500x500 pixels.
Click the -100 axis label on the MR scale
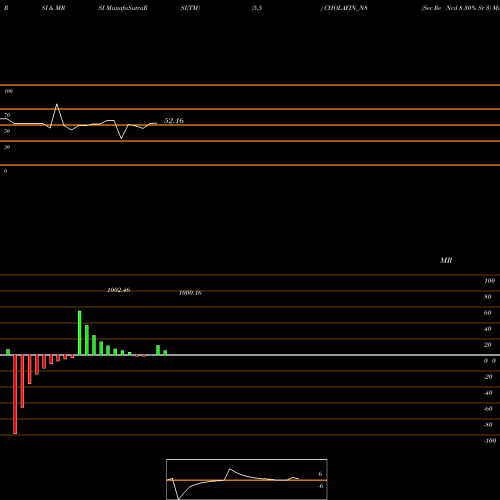pos(490,441)
